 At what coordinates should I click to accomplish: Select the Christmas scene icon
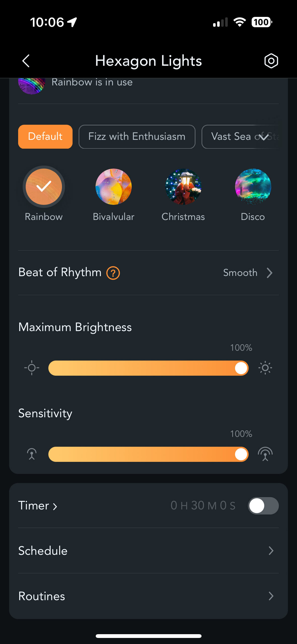183,187
